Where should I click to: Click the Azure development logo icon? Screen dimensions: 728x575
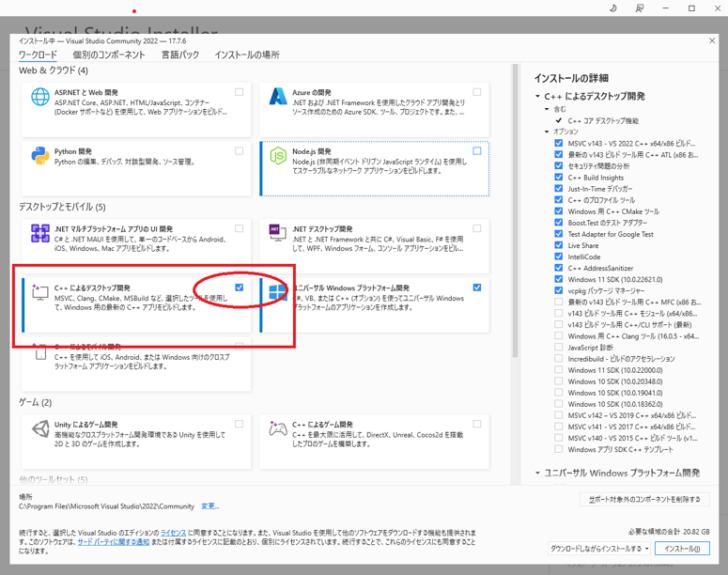pyautogui.click(x=278, y=97)
